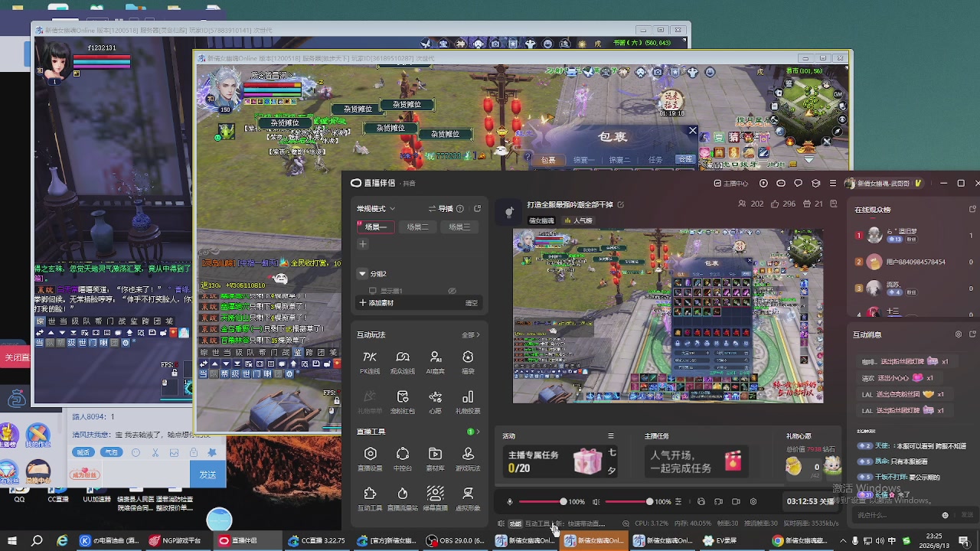Open PK连线 interactive feature
This screenshot has width=980, height=551.
pos(370,362)
